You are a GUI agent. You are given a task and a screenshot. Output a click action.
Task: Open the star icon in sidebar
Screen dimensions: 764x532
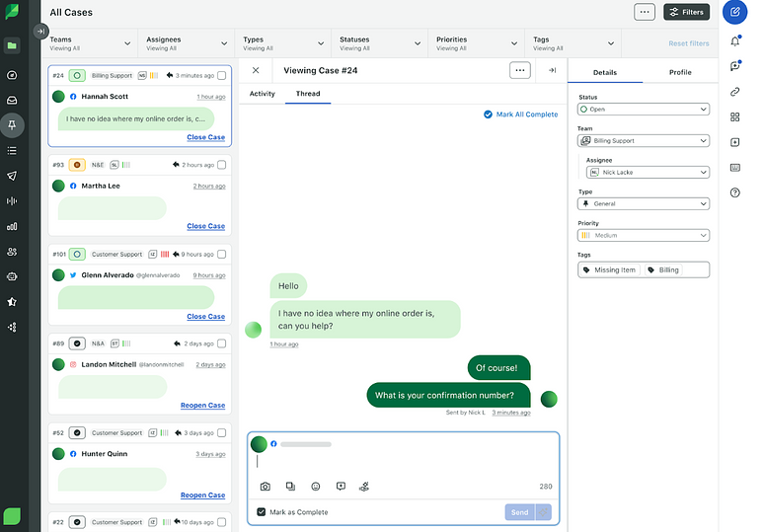[x=12, y=302]
